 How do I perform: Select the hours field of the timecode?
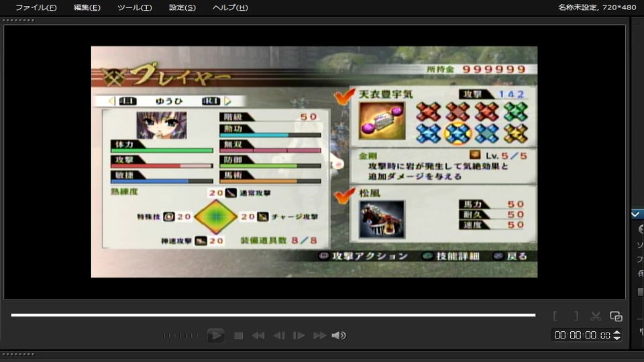(x=559, y=335)
